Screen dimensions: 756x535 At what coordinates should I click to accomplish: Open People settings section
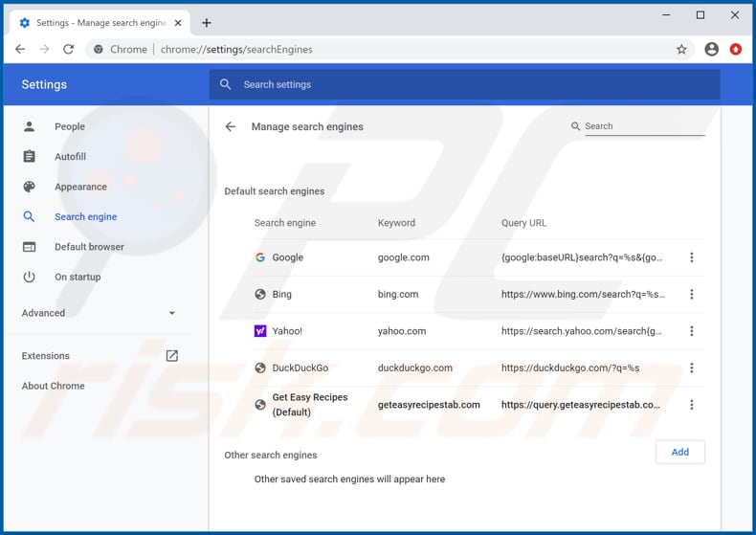click(70, 126)
